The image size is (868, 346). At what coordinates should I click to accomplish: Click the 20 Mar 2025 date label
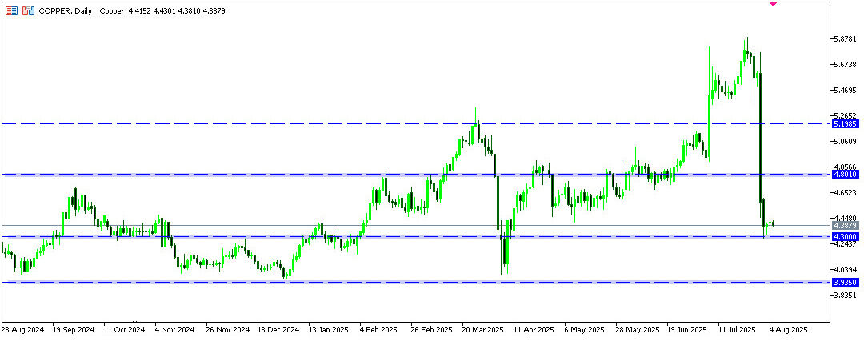click(x=484, y=329)
